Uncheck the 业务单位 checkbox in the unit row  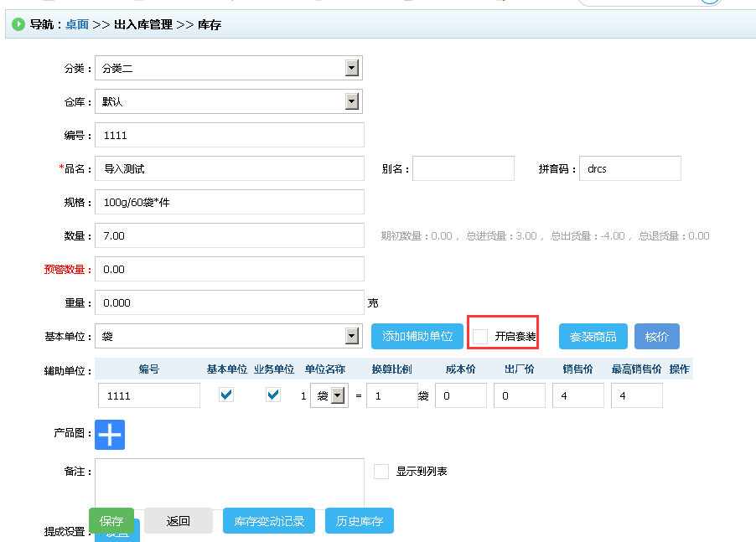(273, 395)
